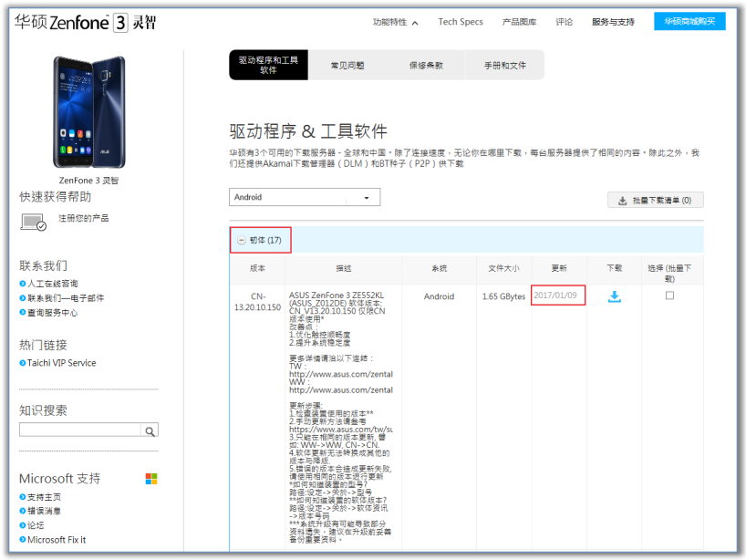Switch to the 保修条款 tab
746x560 pixels.
point(426,65)
